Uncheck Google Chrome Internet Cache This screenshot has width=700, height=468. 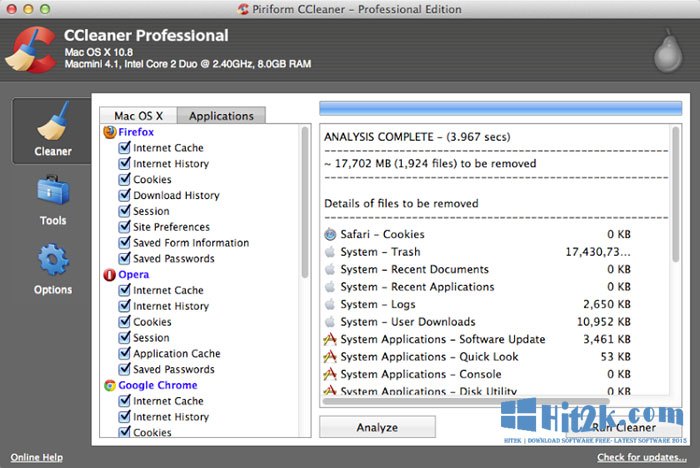tap(125, 401)
